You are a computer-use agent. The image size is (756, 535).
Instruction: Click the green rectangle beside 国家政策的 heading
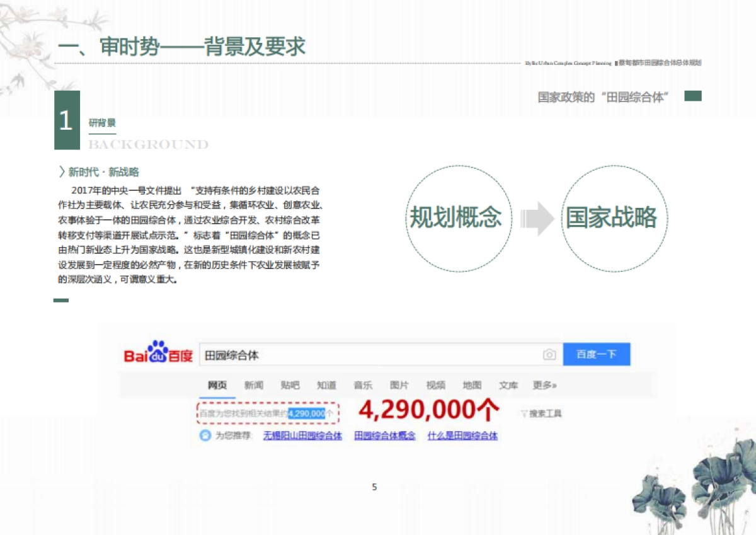[x=693, y=96]
